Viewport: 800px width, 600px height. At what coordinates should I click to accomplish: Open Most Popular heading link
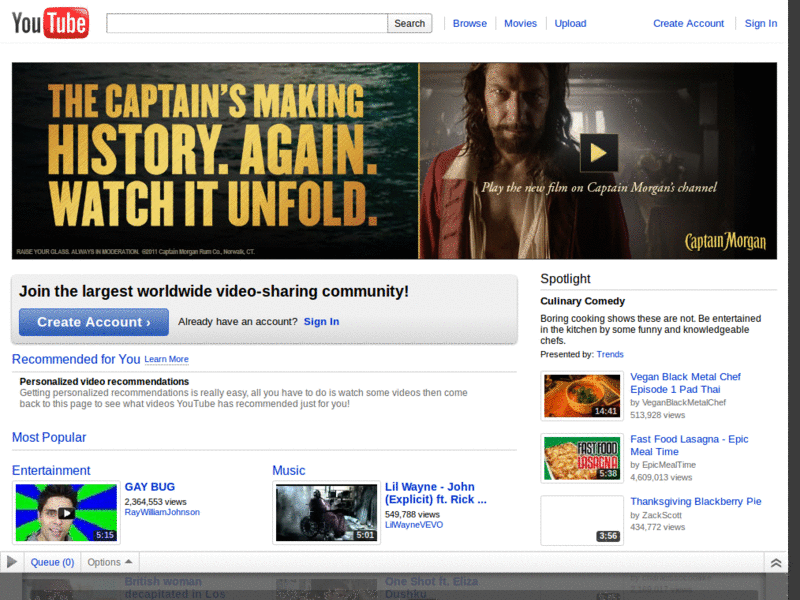[49, 437]
